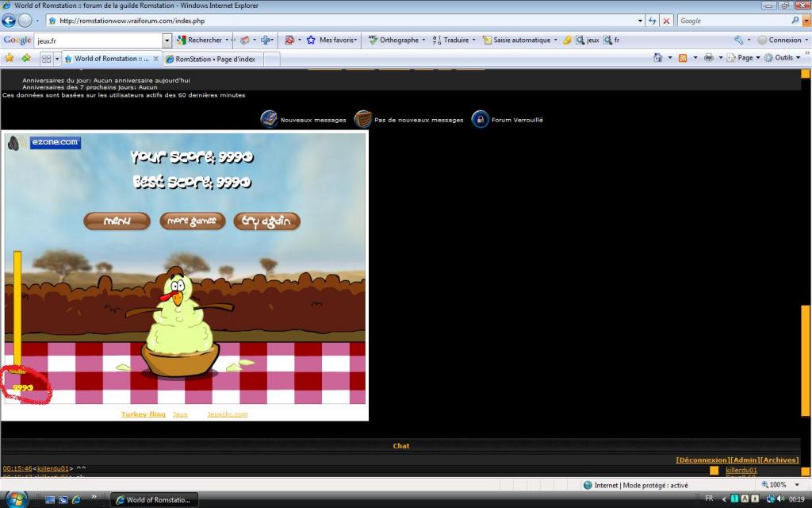Open Mes favoris bookmarks star
The height and width of the screenshot is (508, 812).
[x=311, y=40]
